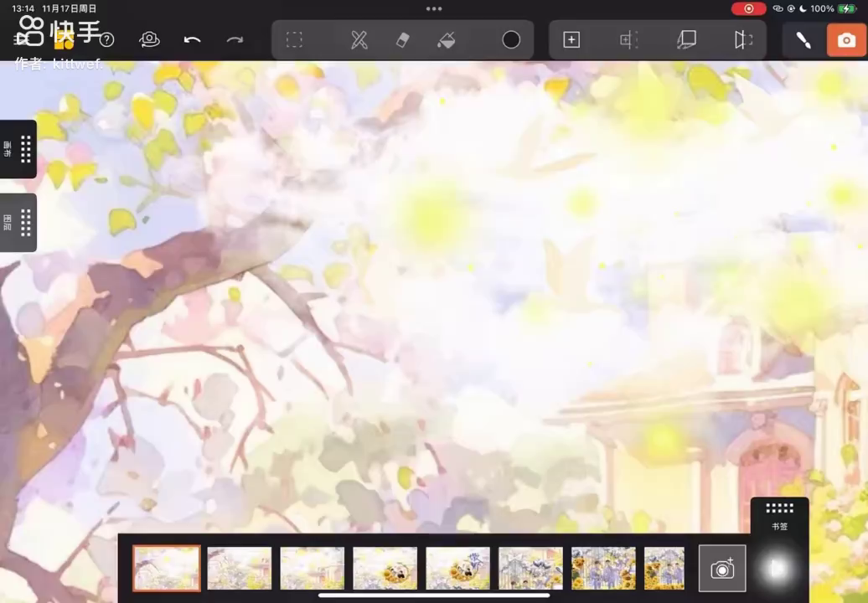This screenshot has width=868, height=603.
Task: Open the three-dot multitasking menu at top
Action: click(x=434, y=8)
